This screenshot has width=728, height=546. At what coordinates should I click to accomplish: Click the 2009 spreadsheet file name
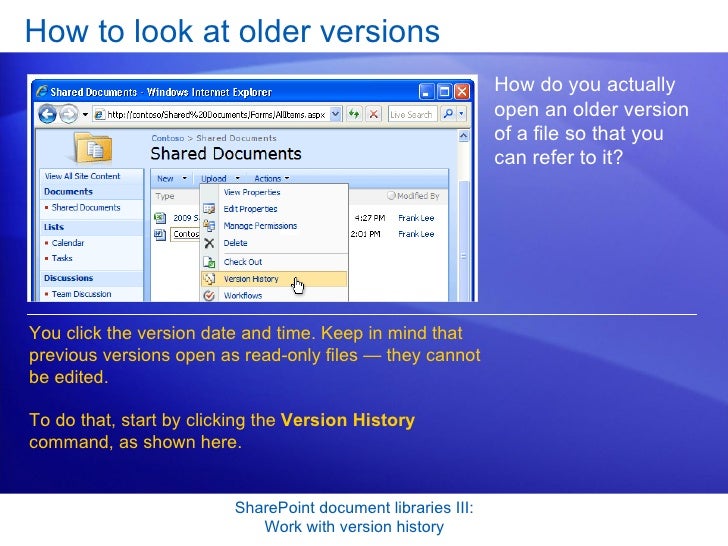(x=185, y=218)
